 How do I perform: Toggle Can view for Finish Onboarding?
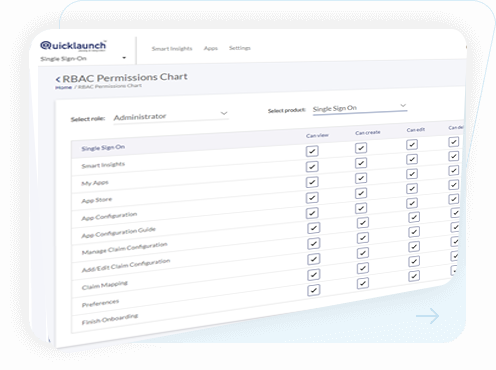[x=313, y=290]
